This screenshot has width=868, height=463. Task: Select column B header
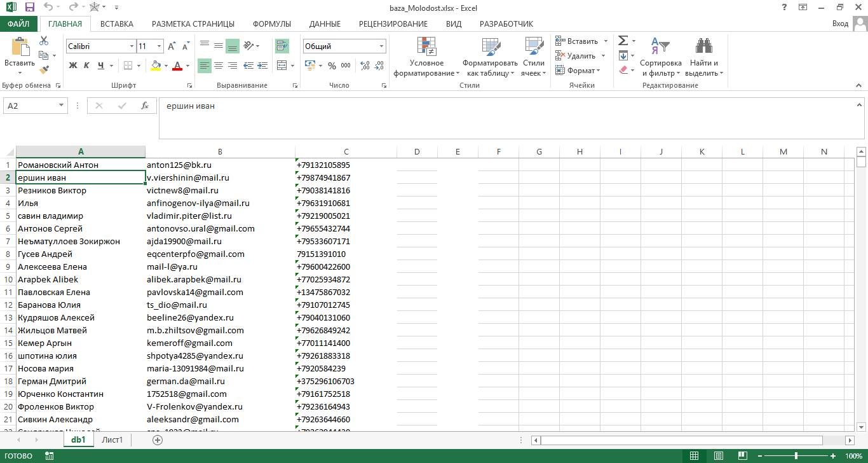pos(220,151)
